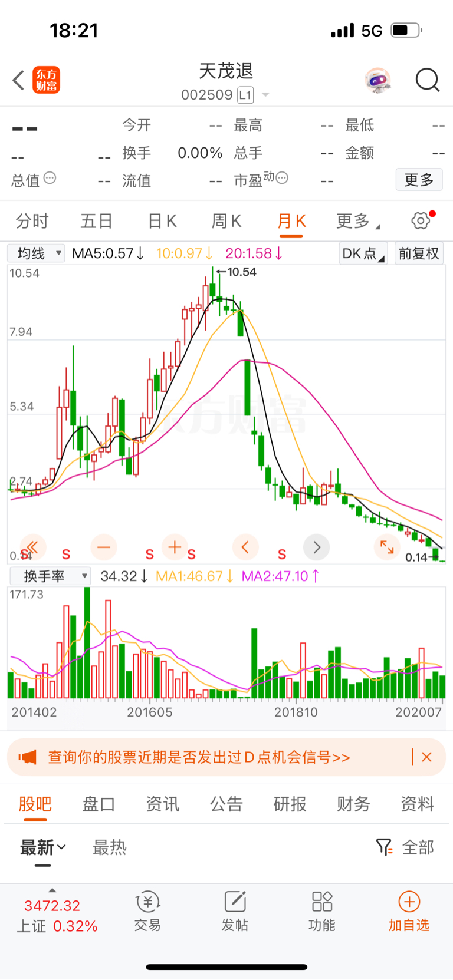
Task: Switch to 分时 chart tab
Action: point(32,221)
